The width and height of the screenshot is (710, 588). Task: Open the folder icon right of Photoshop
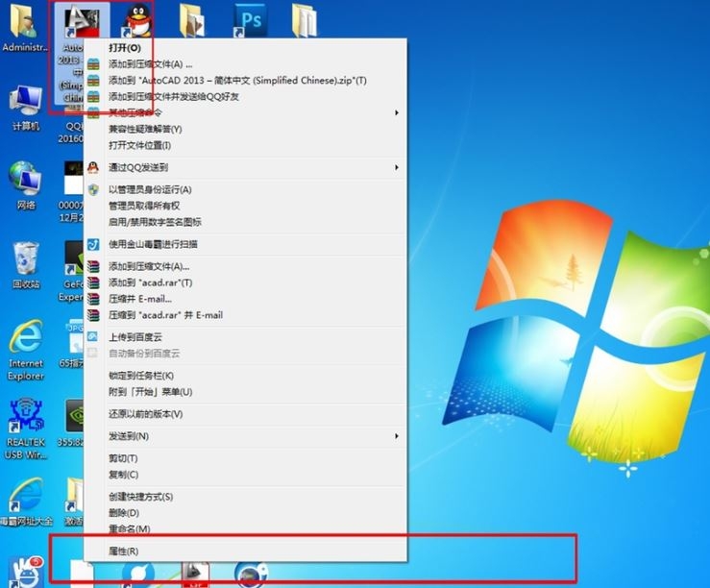click(x=305, y=21)
